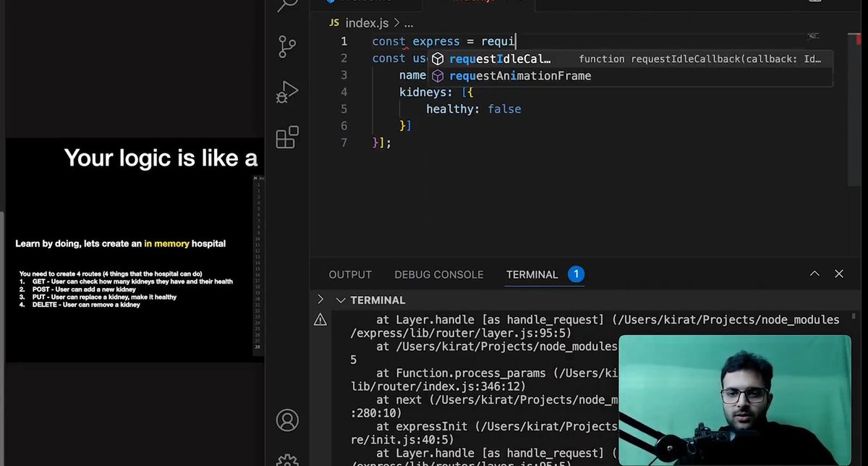Expand the side chevron left of TERMINAL
Viewport: 868px width, 466px height.
(320, 299)
